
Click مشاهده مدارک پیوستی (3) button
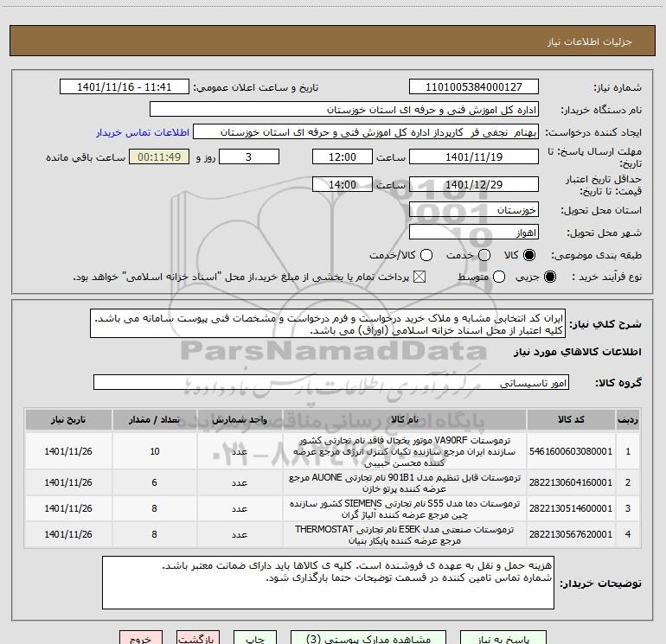tap(368, 638)
